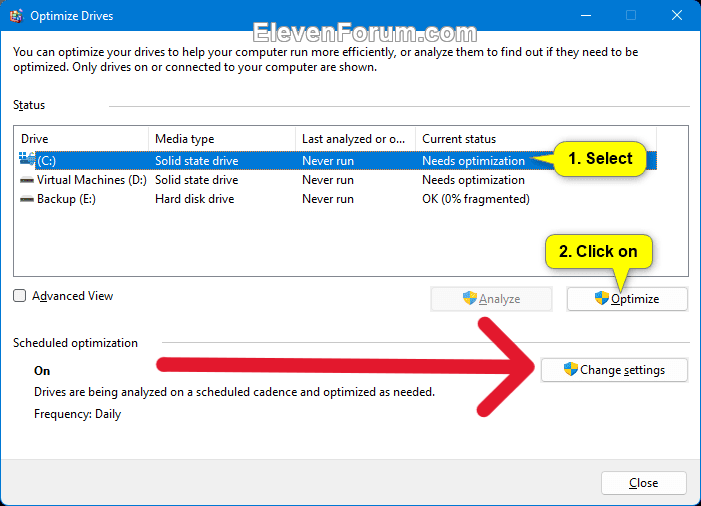This screenshot has height=506, width=701.
Task: Click the shield icon on Analyze button
Action: [469, 298]
